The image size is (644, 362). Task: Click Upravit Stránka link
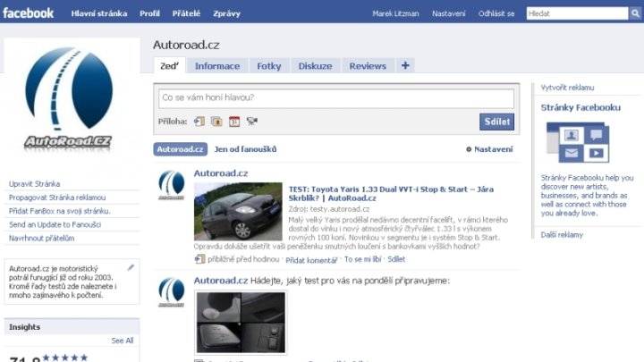click(x=35, y=184)
